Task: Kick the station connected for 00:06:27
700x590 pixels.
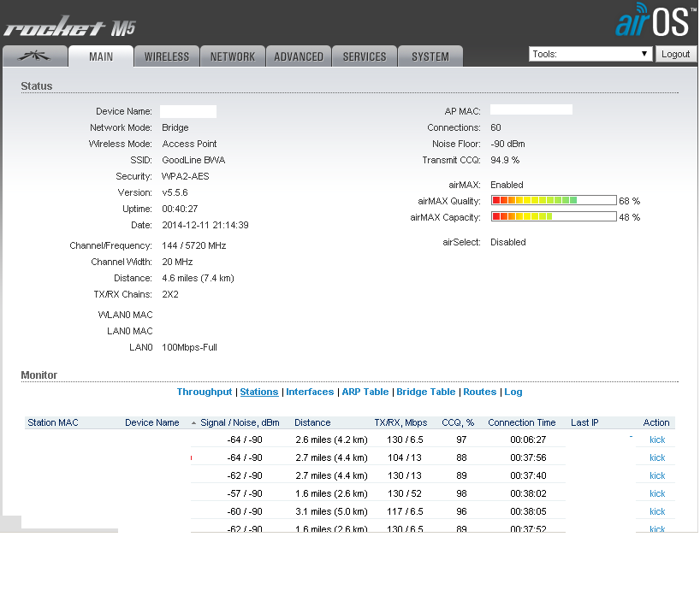Action: tap(657, 440)
